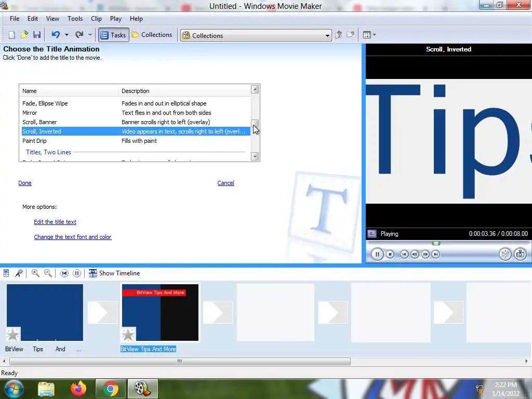This screenshot has width=532, height=399.
Task: Click the transition cell after first clip
Action: pos(102,312)
